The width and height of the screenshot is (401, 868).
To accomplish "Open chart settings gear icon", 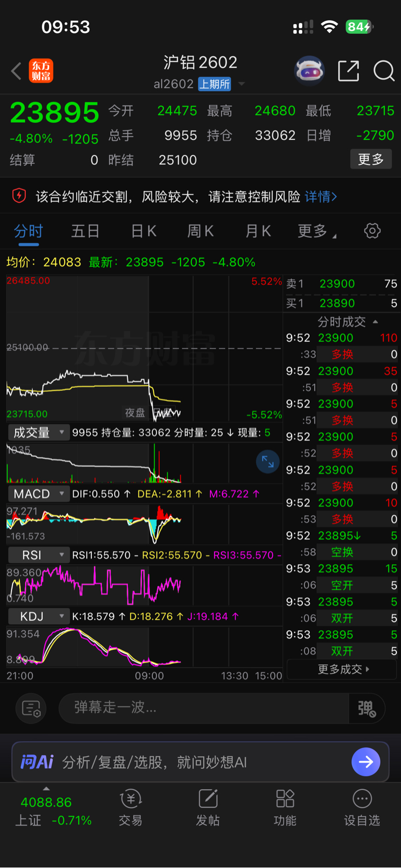I will (x=372, y=231).
